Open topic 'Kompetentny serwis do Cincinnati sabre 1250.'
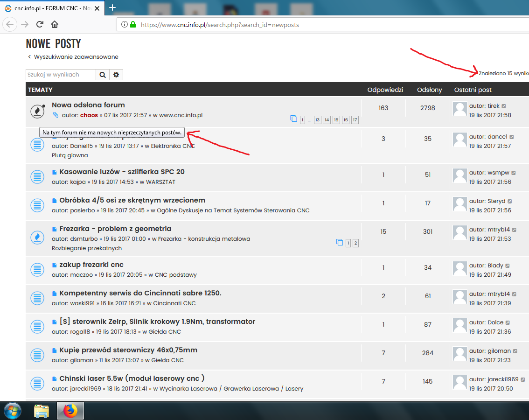The image size is (529, 420). tap(140, 293)
